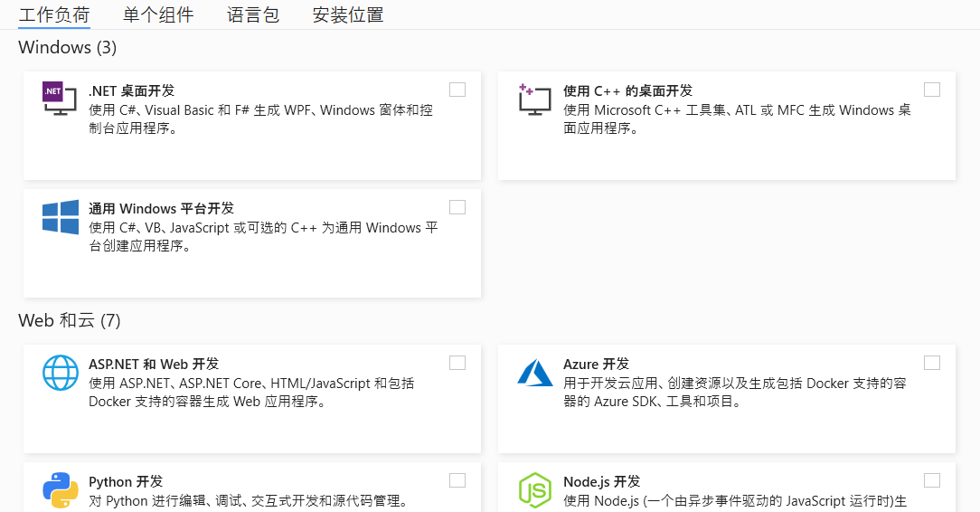Viewport: 980px width, 512px height.
Task: Click the description mentioning ATL 或 MFC
Action: click(738, 119)
